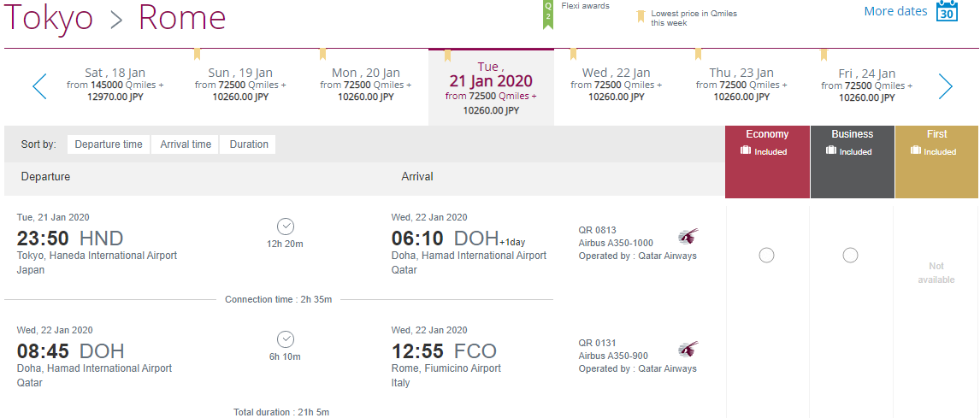This screenshot has width=980, height=418.
Task: Click Qatar Airways logo for QR 0131
Action: 688,350
